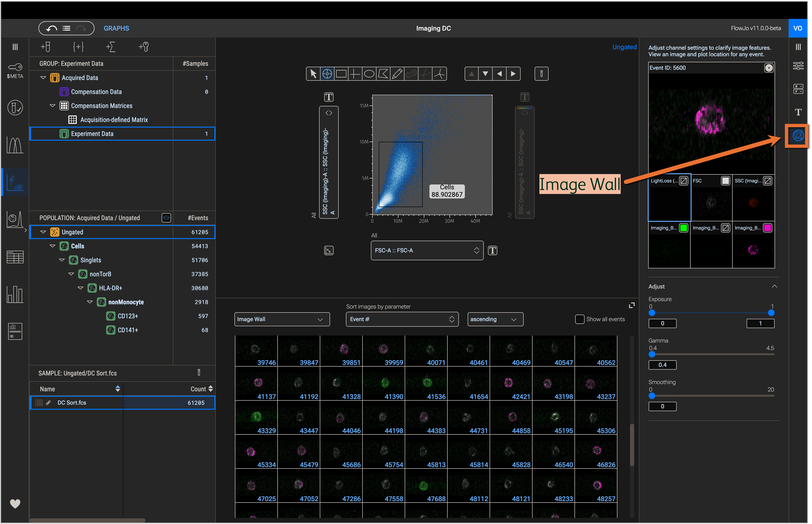
Task: Click the undo arrow button
Action: 51,28
